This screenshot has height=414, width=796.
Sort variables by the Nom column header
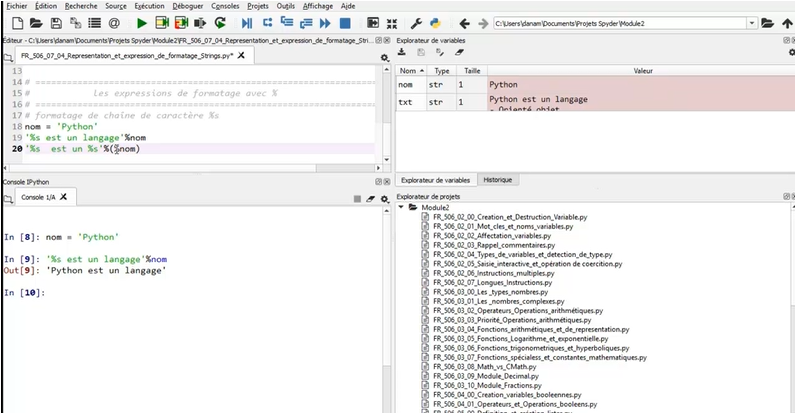pos(408,71)
